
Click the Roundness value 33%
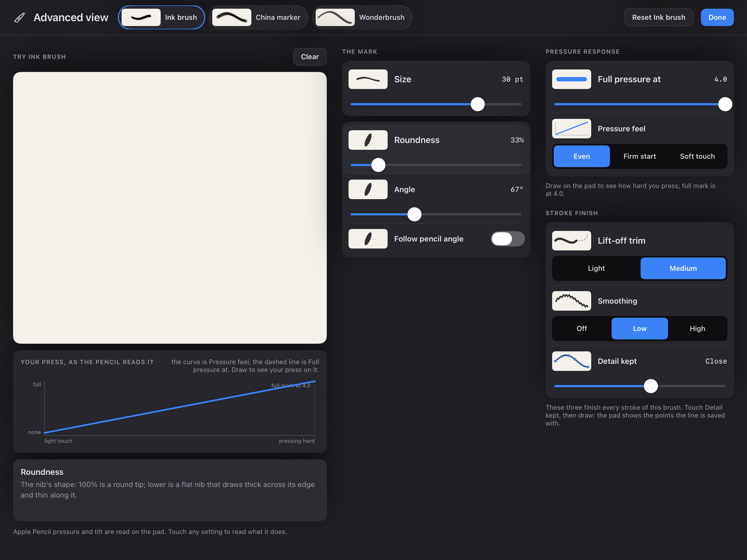coord(517,140)
